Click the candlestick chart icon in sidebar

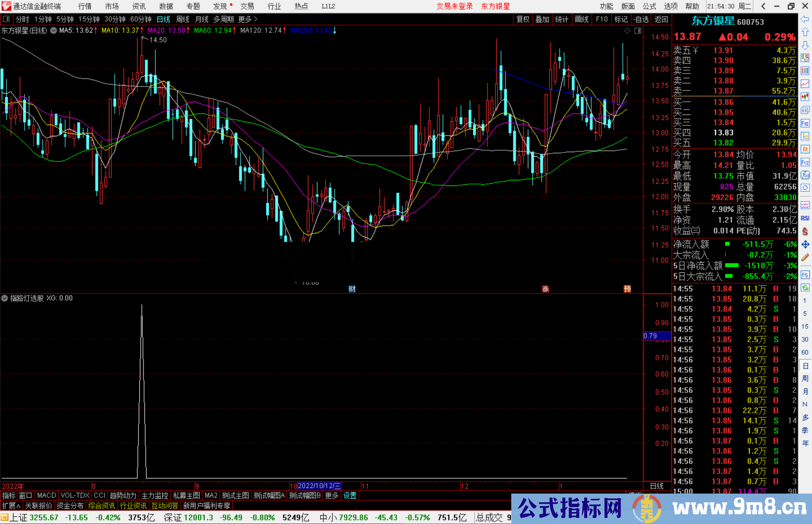coord(805,97)
